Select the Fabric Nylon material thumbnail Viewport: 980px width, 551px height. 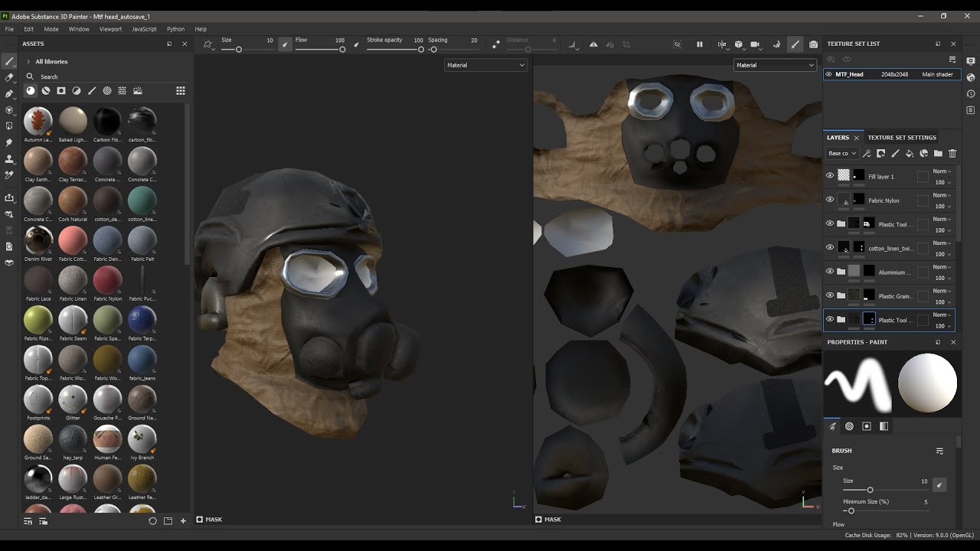click(x=107, y=280)
